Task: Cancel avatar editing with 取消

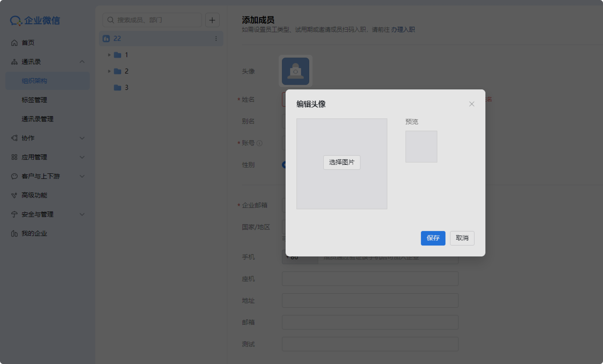Action: [462, 238]
